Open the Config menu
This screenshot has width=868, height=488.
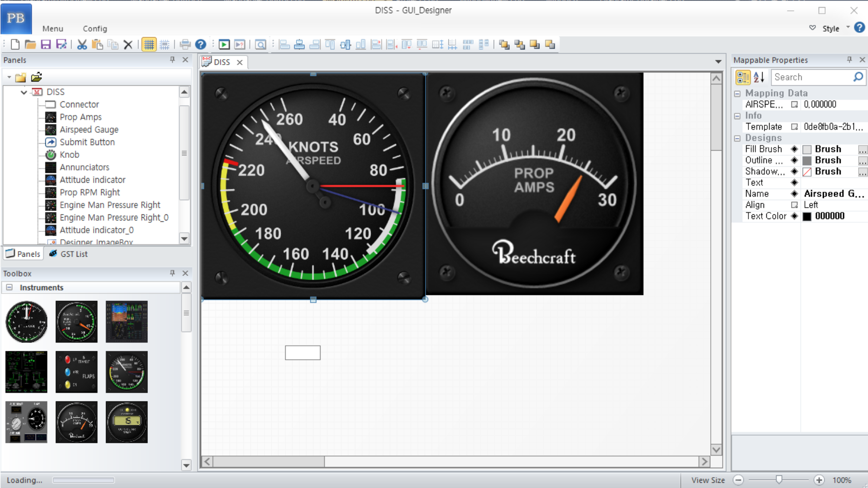(x=95, y=28)
